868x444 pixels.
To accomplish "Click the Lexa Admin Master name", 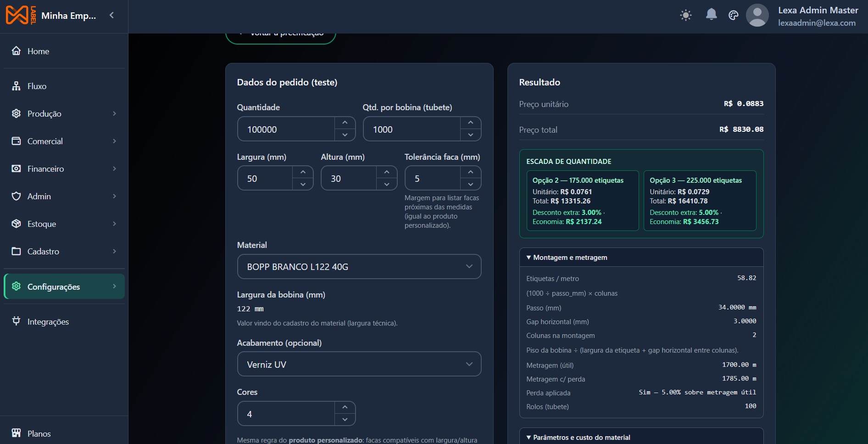I will (x=818, y=10).
